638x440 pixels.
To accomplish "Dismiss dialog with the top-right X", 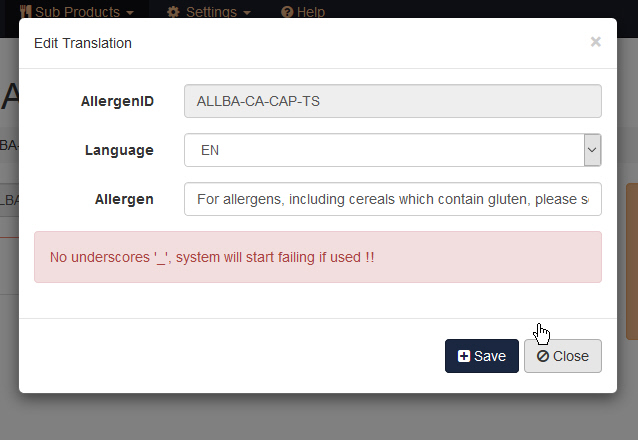I will pyautogui.click(x=595, y=42).
